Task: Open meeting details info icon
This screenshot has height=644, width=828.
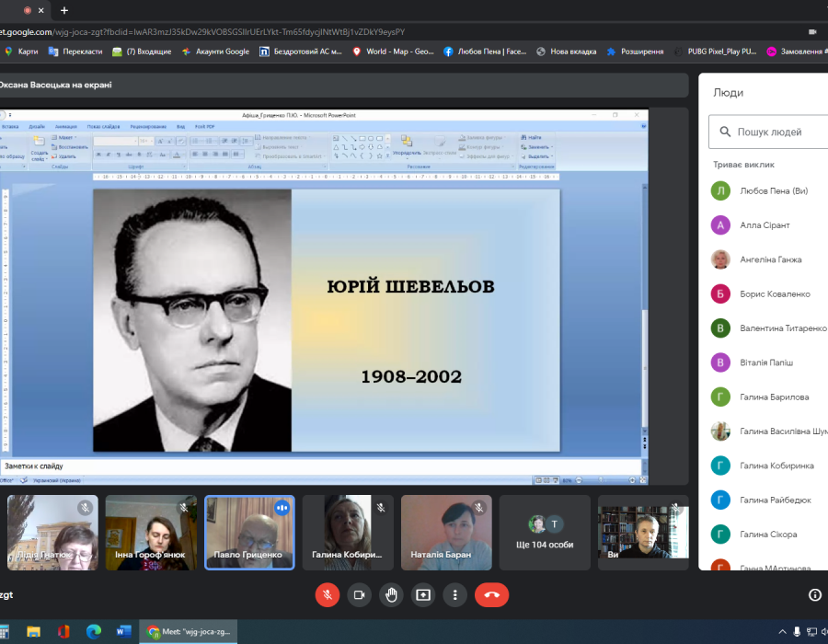Action: [x=814, y=594]
